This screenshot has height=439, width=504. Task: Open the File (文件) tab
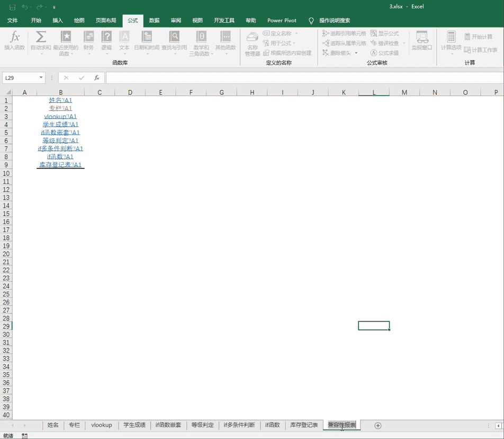[x=12, y=20]
